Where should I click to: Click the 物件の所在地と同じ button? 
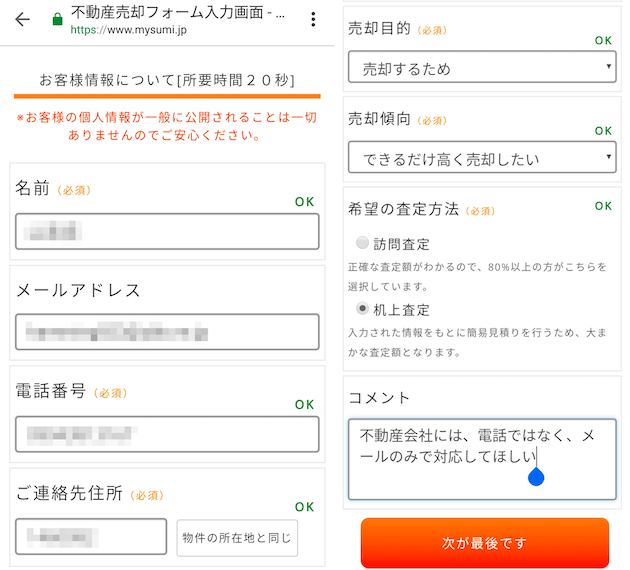pos(237,537)
